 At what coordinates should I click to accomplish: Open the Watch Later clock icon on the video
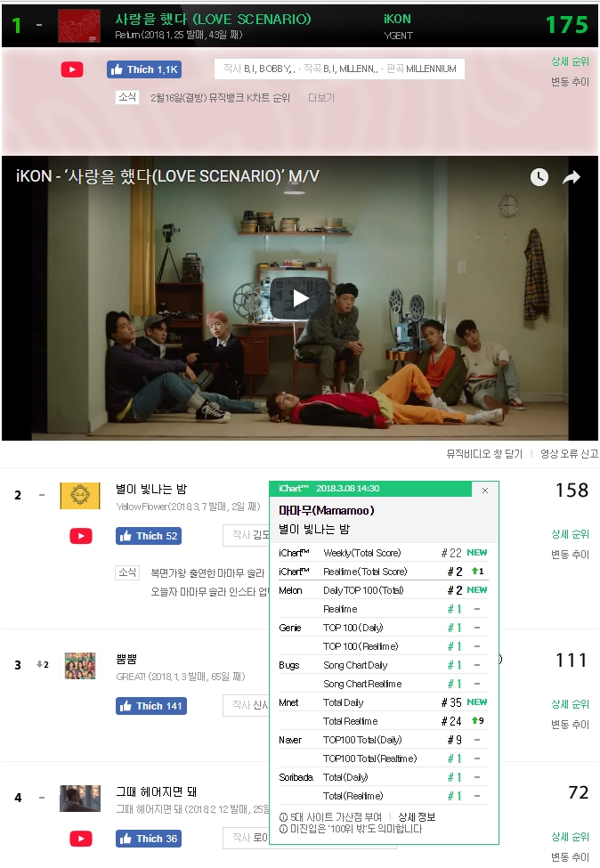[x=539, y=177]
